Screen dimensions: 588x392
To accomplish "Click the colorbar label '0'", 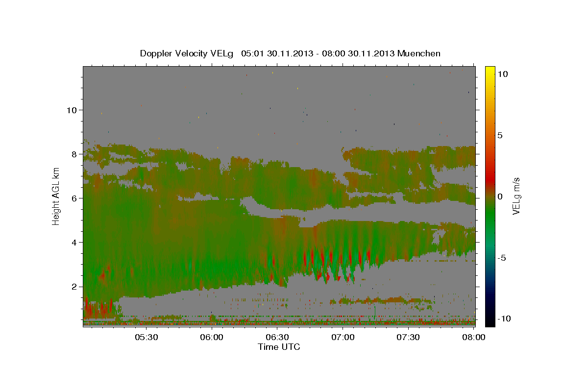I will 500,196.
